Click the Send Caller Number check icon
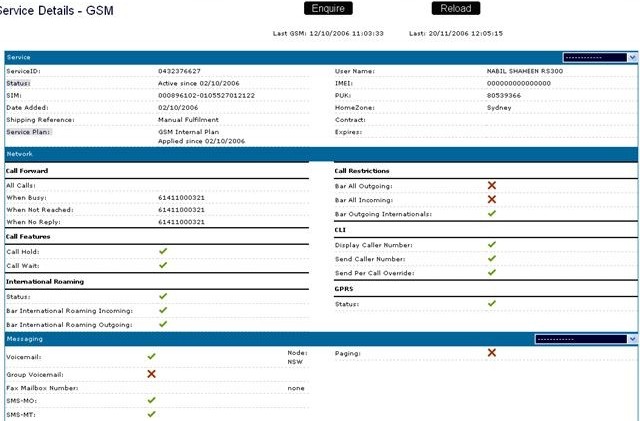Viewport: 640px width, 421px height. point(491,259)
